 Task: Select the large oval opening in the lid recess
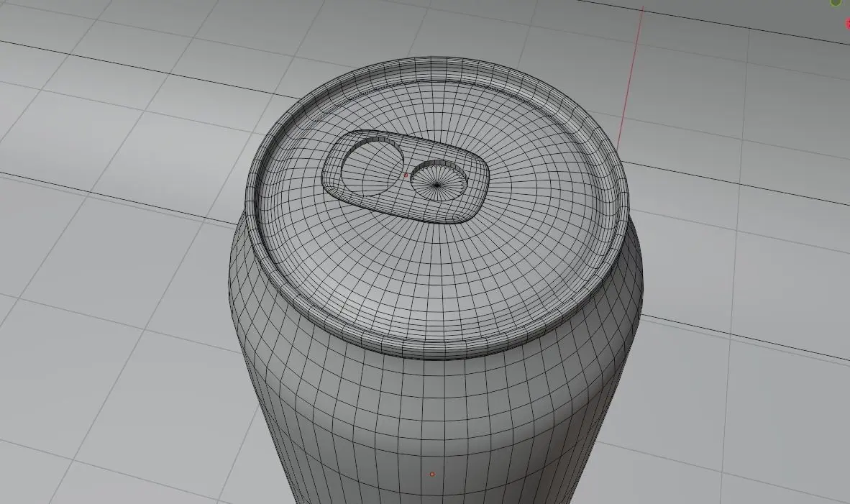tap(372, 166)
